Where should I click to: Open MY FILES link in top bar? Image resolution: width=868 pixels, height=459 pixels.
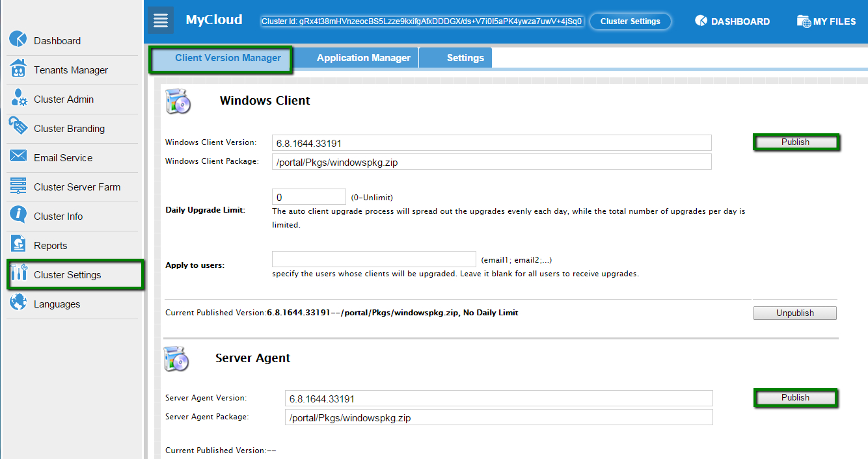(835, 21)
